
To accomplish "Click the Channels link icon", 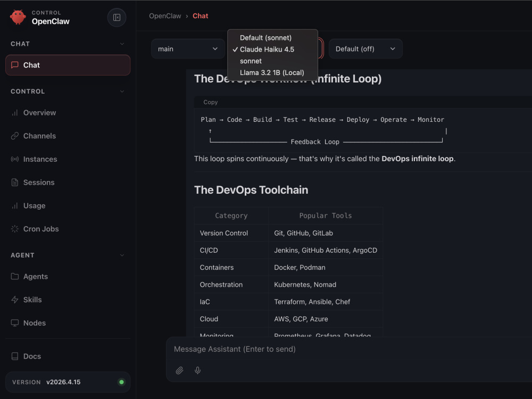I will tap(14, 136).
